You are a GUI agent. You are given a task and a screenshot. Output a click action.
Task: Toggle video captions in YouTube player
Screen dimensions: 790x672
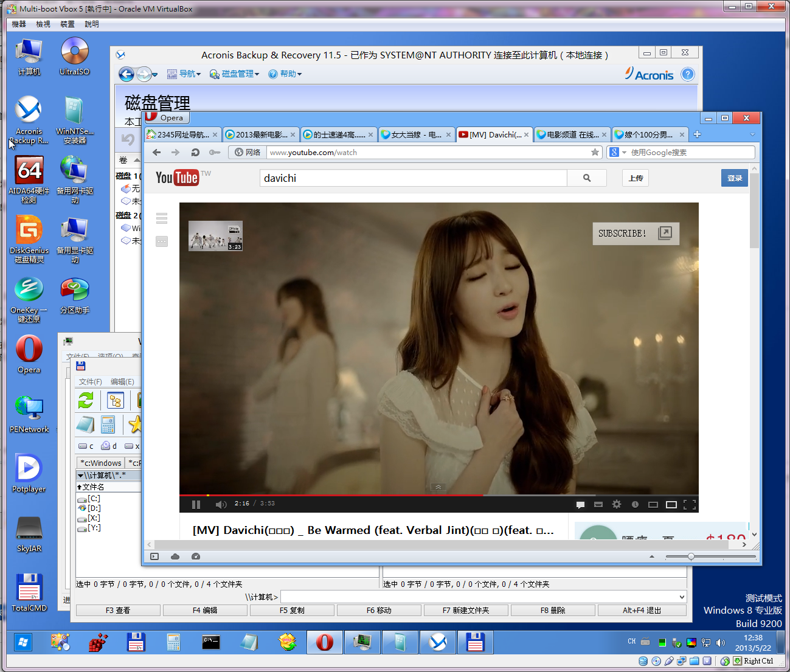tap(598, 504)
